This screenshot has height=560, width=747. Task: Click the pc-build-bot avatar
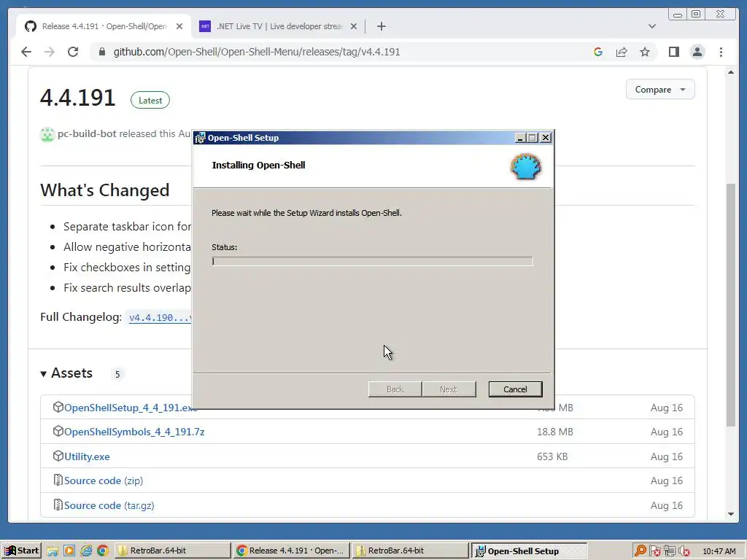click(x=47, y=134)
